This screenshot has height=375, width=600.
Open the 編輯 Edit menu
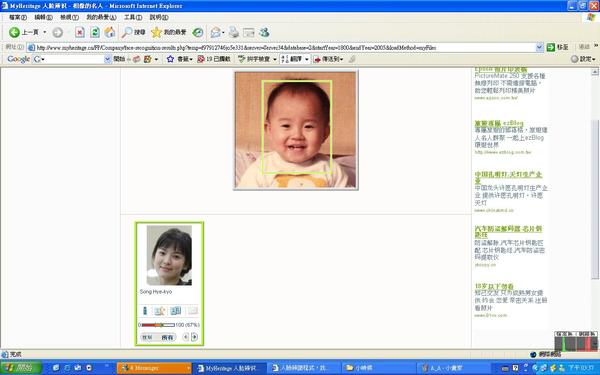pyautogui.click(x=43, y=17)
